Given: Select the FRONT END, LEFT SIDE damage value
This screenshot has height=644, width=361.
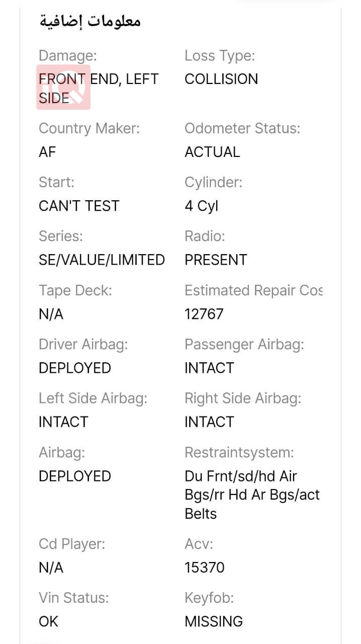Looking at the screenshot, I should click(x=99, y=89).
